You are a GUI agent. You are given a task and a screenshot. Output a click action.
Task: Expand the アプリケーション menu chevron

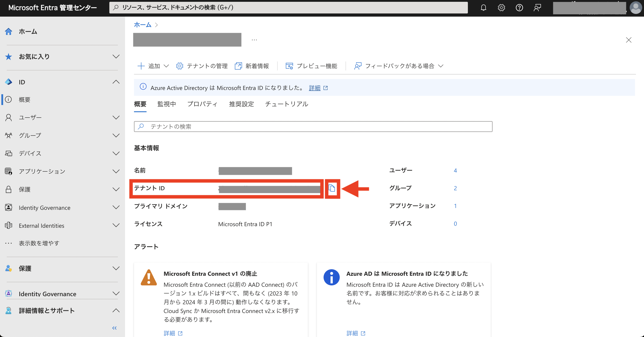(116, 171)
